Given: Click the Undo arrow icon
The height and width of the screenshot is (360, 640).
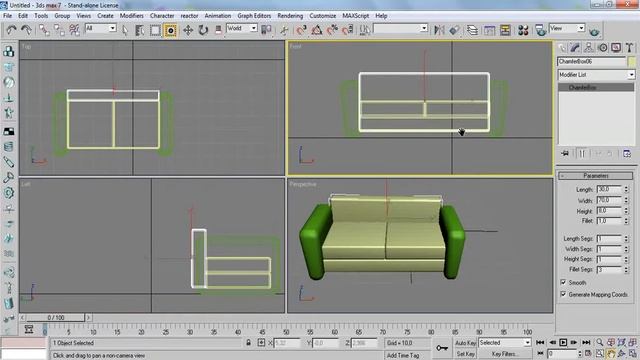Looking at the screenshot, I should [x=11, y=30].
